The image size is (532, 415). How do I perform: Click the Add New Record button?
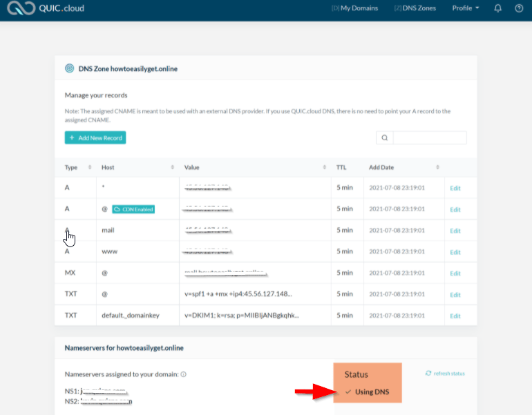coord(95,138)
